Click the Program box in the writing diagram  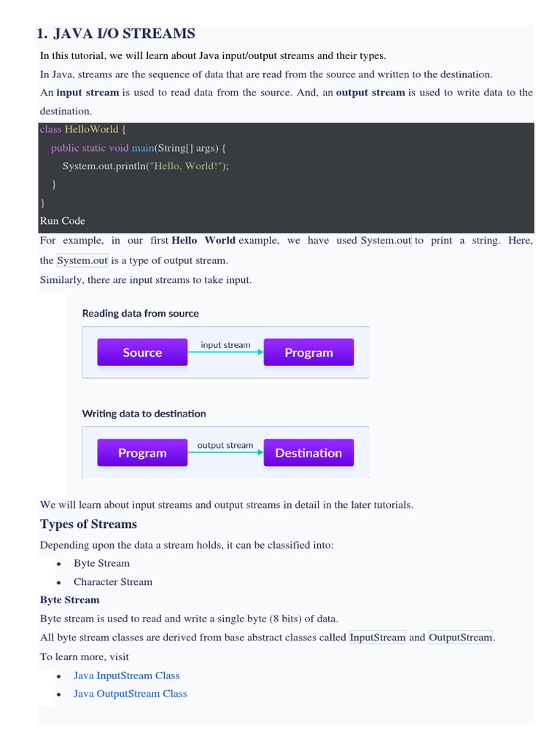click(x=142, y=453)
